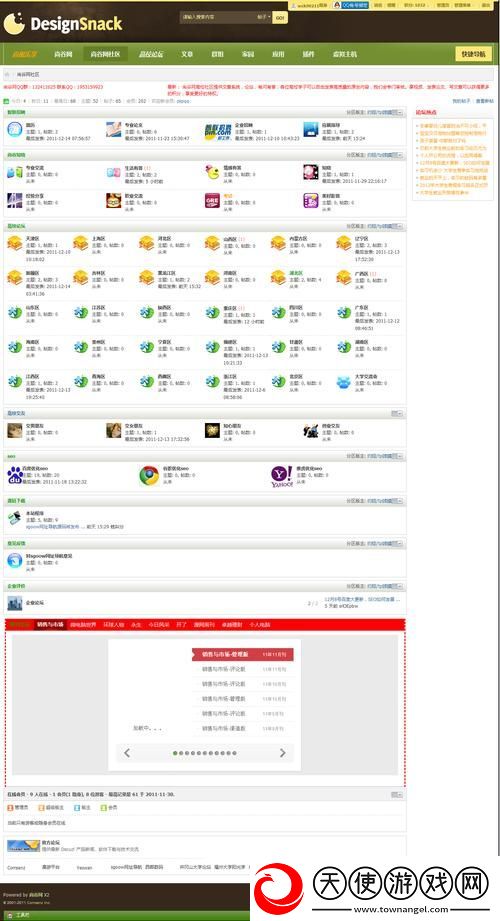Click the home icon in breadcrumb
The height and width of the screenshot is (921, 500).
point(7,75)
